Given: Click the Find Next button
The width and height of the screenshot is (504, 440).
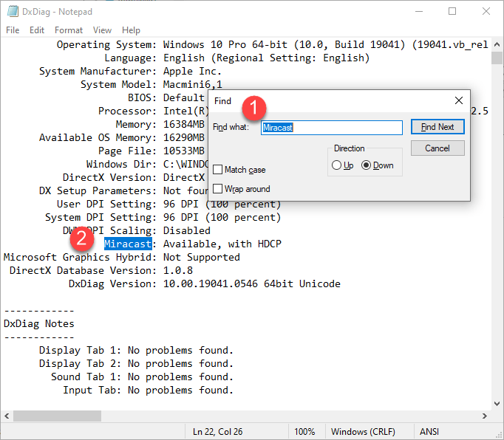Looking at the screenshot, I should coord(437,127).
